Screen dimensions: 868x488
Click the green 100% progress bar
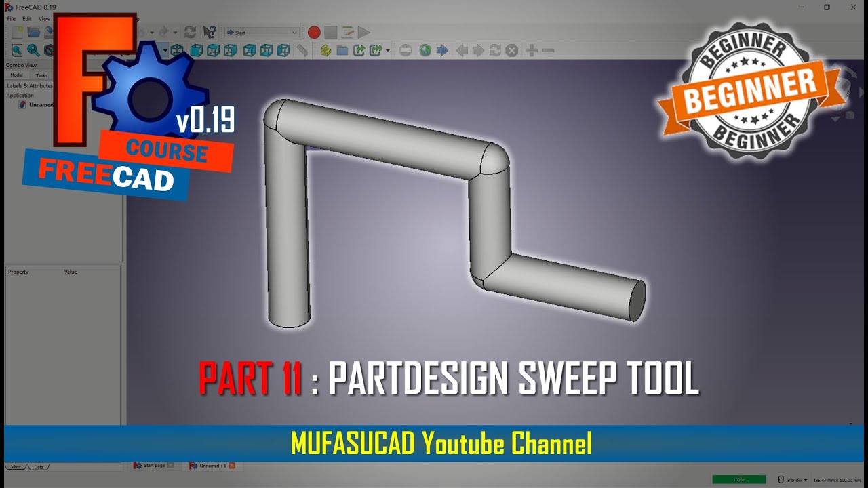739,479
